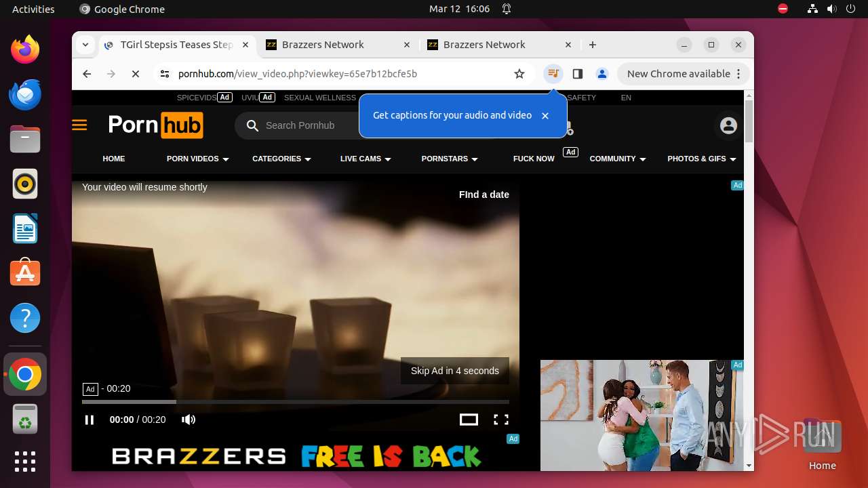Toggle the Chrome side panel

578,74
